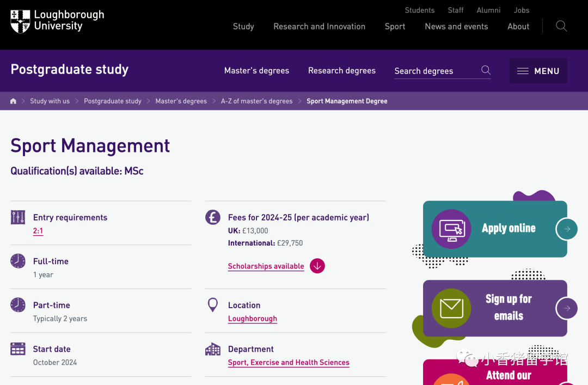Open the site search magnifier in the top bar
The width and height of the screenshot is (588, 385).
[561, 26]
